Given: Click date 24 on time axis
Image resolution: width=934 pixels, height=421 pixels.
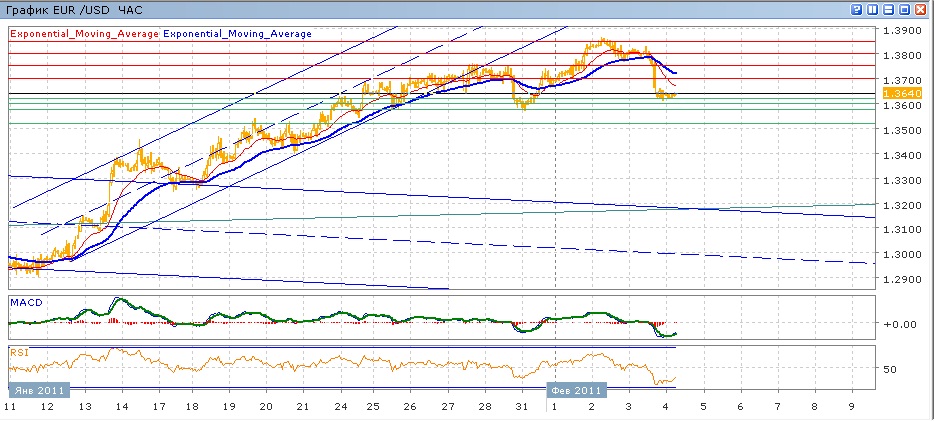Looking at the screenshot, I should pyautogui.click(x=341, y=407).
